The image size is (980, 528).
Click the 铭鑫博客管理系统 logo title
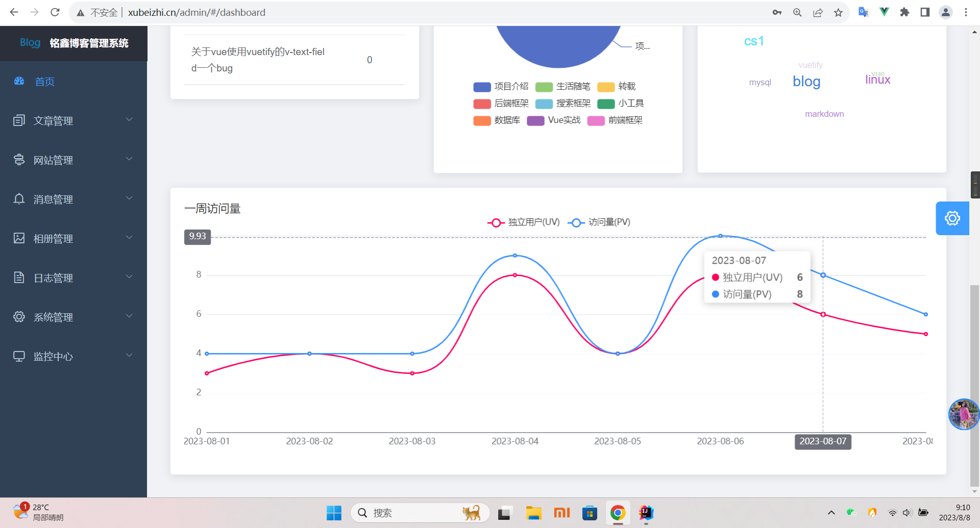coord(89,43)
